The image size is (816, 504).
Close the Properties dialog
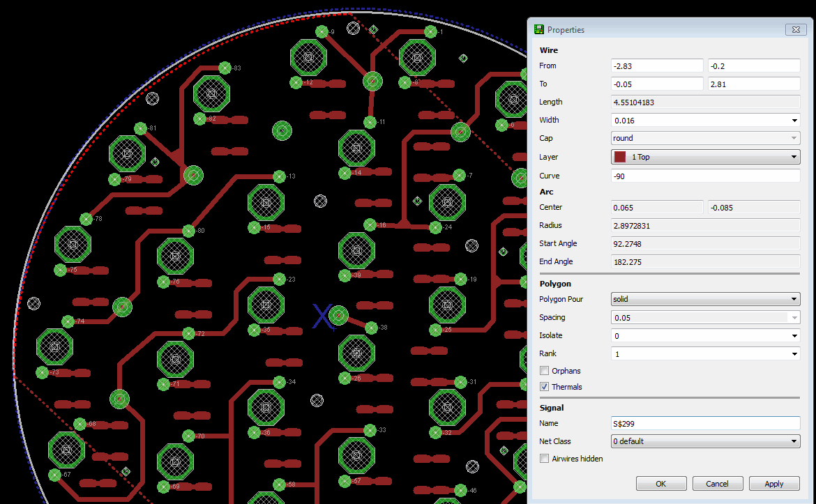tap(795, 30)
